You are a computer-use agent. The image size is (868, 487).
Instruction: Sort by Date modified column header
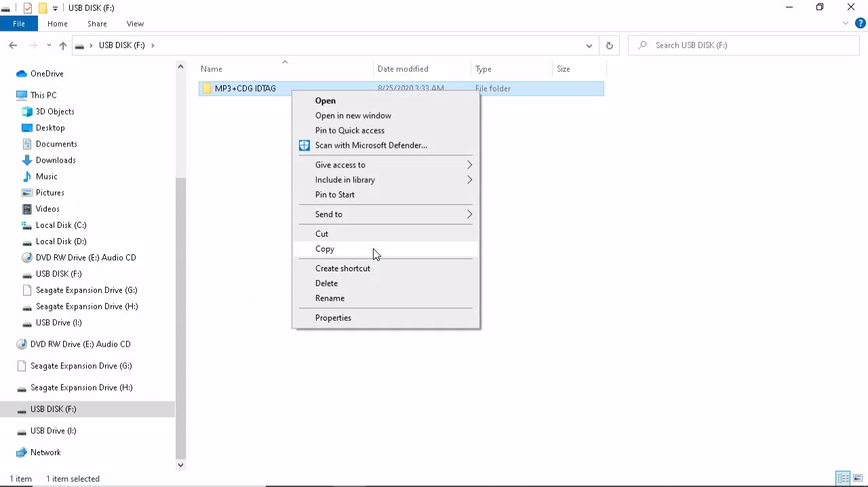[422, 69]
